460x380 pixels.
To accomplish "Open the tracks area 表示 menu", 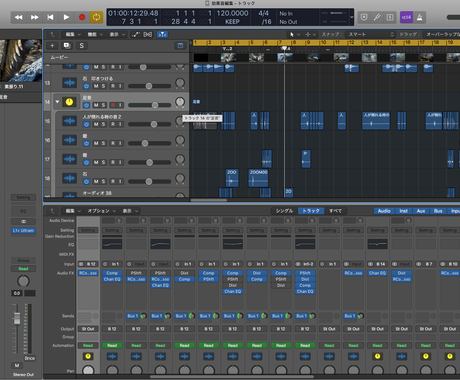I will pyautogui.click(x=117, y=34).
